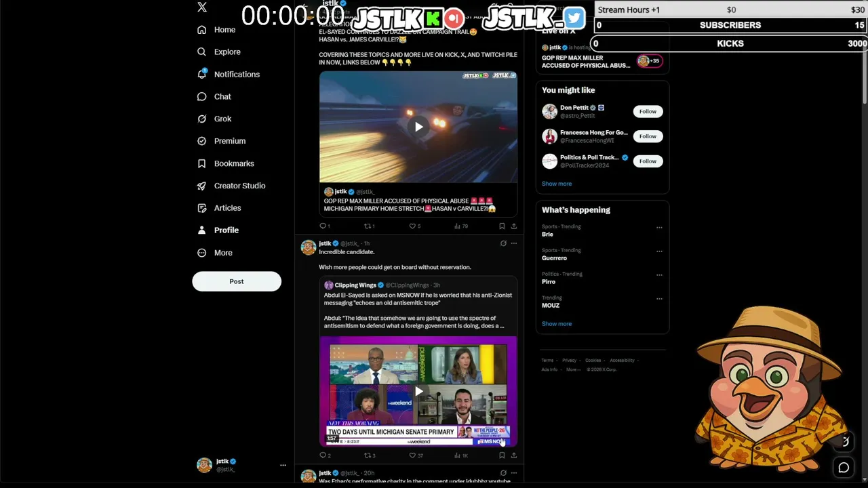Reply to the post with 79 views
Screen dimensions: 868x488
tap(324, 226)
